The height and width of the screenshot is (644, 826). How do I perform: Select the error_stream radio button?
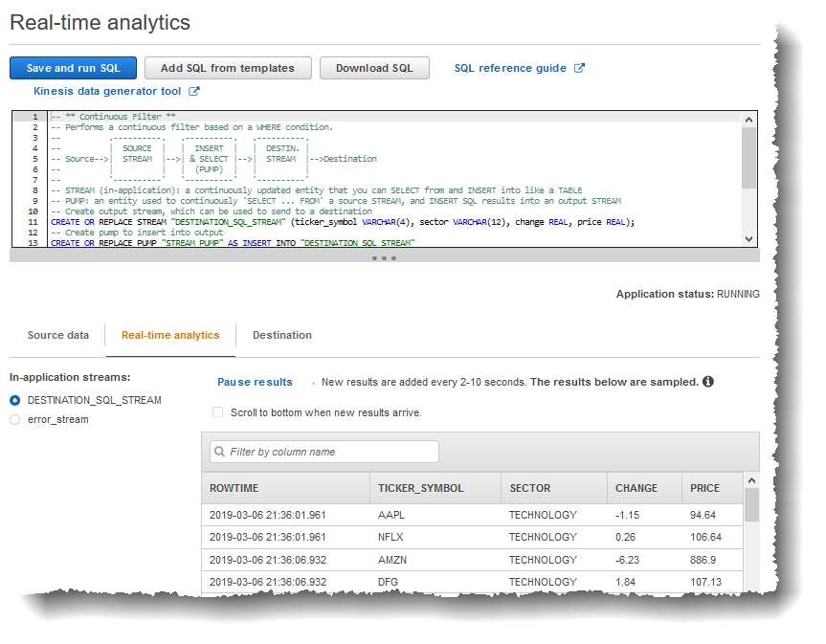15,419
